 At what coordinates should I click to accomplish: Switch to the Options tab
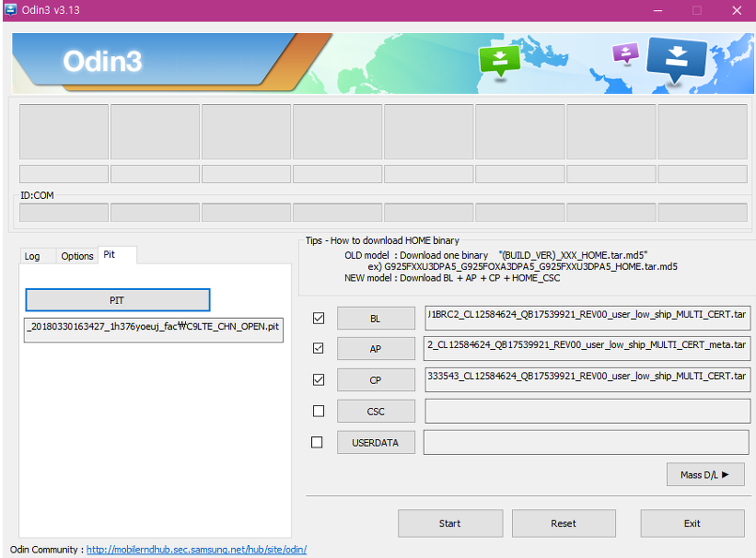(x=77, y=256)
